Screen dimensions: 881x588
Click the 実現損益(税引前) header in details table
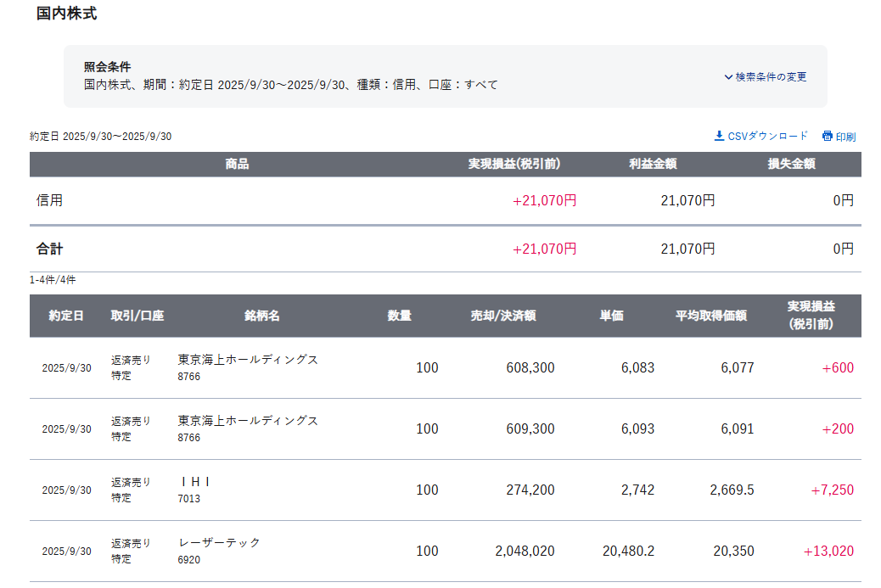coord(811,316)
